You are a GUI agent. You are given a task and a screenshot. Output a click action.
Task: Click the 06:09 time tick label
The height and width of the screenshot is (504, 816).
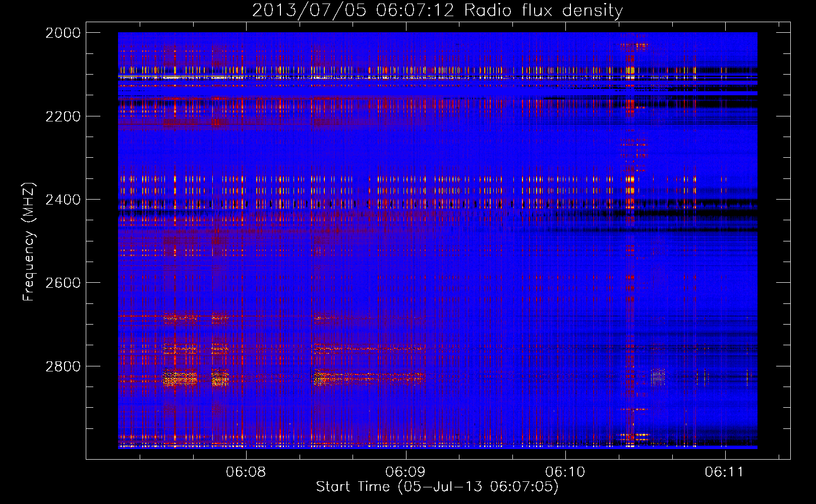(405, 472)
